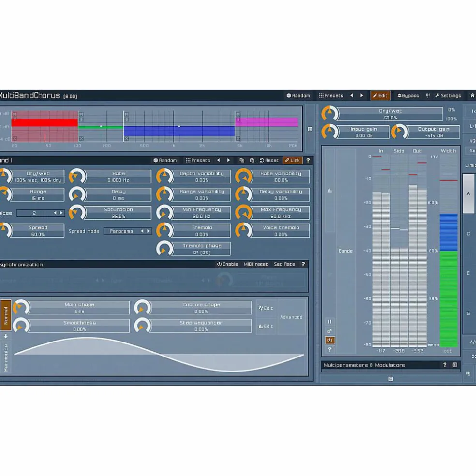Image resolution: width=476 pixels, height=476 pixels.
Task: Click the home icon in top toolbar
Action: tap(472, 96)
